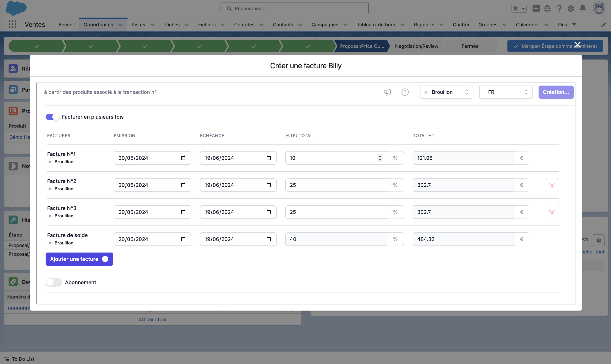The height and width of the screenshot is (364, 611).
Task: Open calendar picker for Facture N°1 émission date
Action: pyautogui.click(x=183, y=158)
